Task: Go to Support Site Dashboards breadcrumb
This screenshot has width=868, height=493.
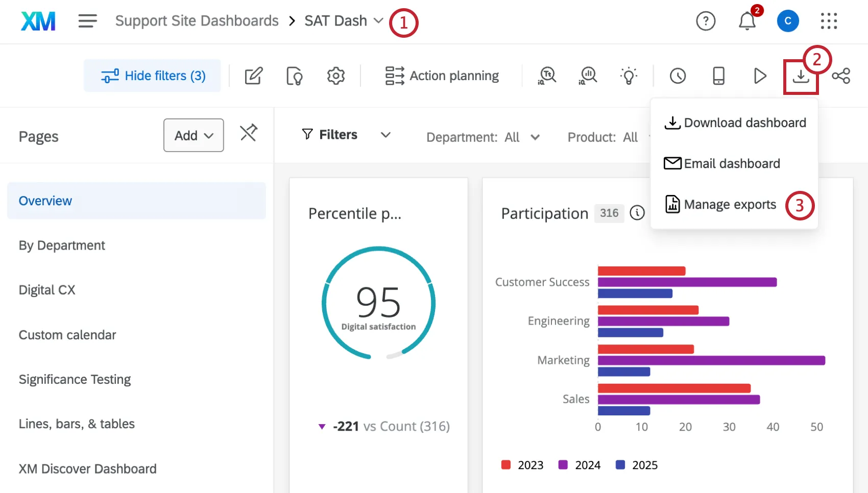Action: click(197, 20)
